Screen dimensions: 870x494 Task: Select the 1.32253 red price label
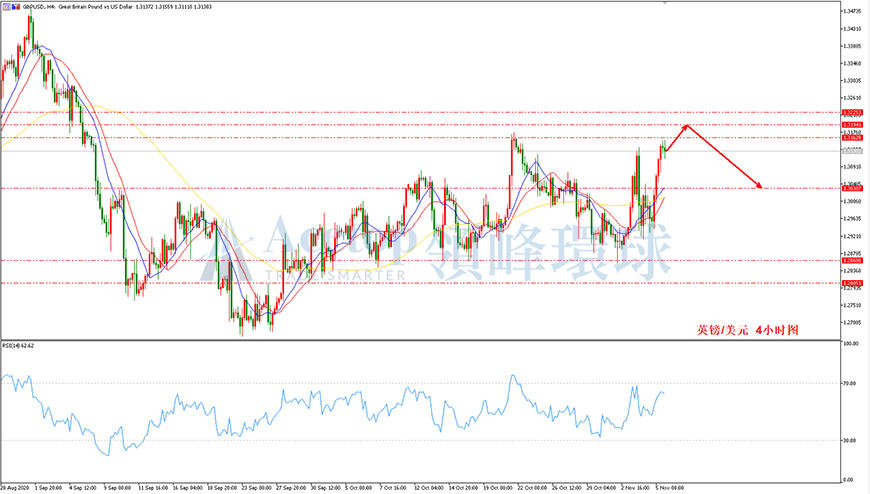click(x=852, y=113)
